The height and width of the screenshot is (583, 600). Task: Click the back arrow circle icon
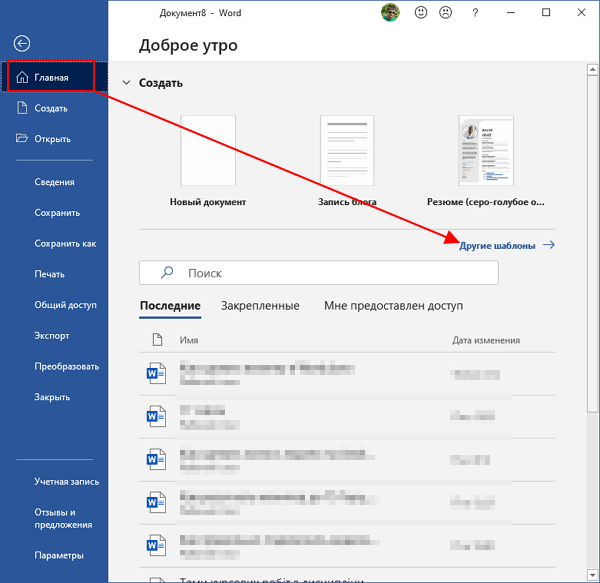click(22, 43)
